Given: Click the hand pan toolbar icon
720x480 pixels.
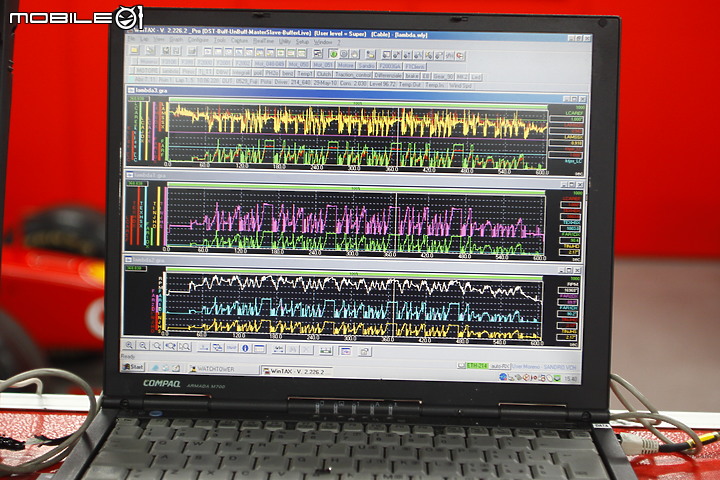Looking at the screenshot, I should (x=354, y=54).
